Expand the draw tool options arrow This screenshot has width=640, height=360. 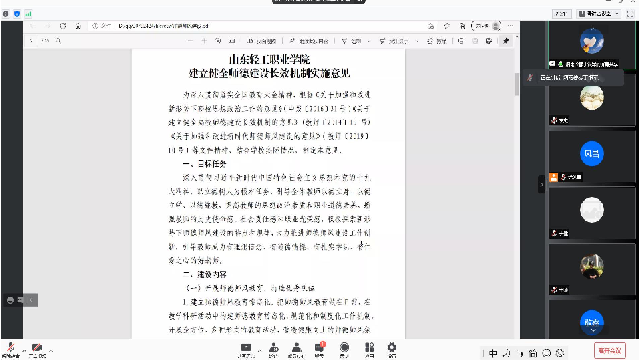[x=369, y=41]
